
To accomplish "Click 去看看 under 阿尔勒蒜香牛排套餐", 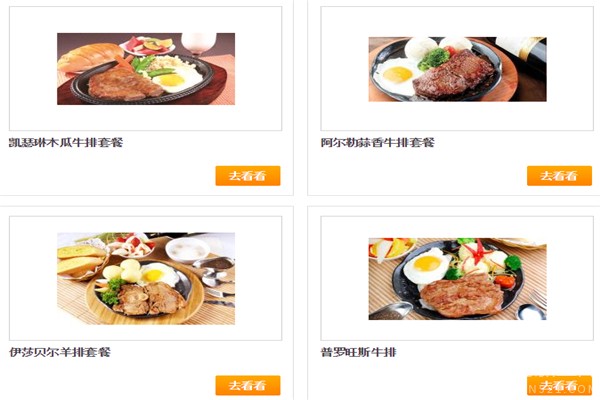I will pos(559,176).
